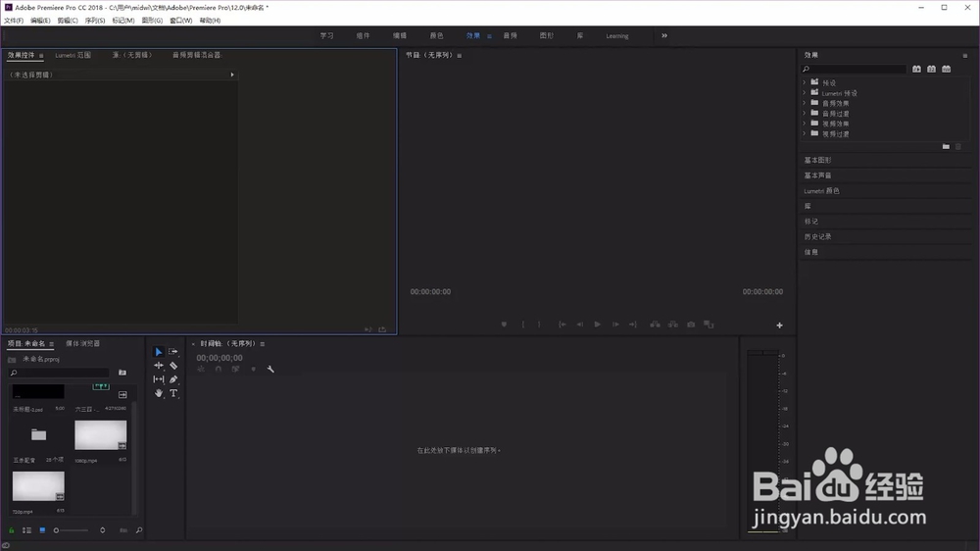Click Mark Out bracket icon
The width and height of the screenshot is (980, 551).
click(539, 324)
